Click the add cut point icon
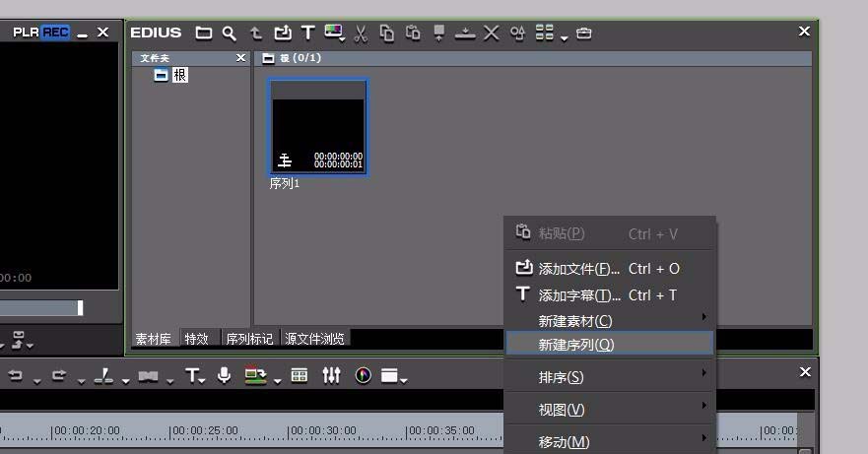 103,376
